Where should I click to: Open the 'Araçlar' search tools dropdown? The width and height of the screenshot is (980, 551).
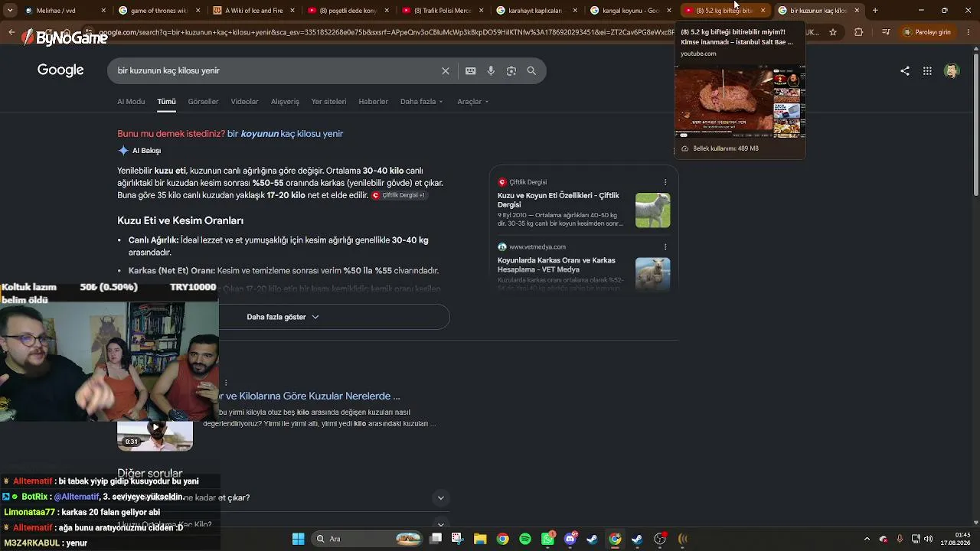pyautogui.click(x=473, y=101)
